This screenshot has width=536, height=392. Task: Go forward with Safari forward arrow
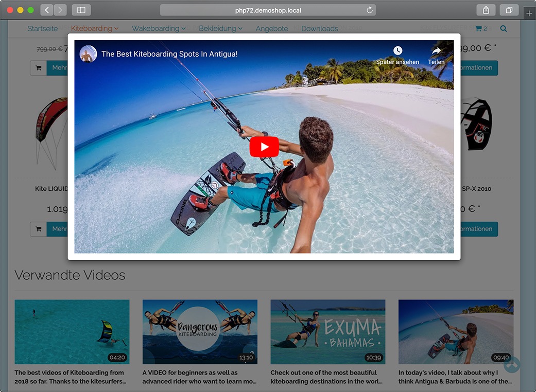pyautogui.click(x=60, y=10)
